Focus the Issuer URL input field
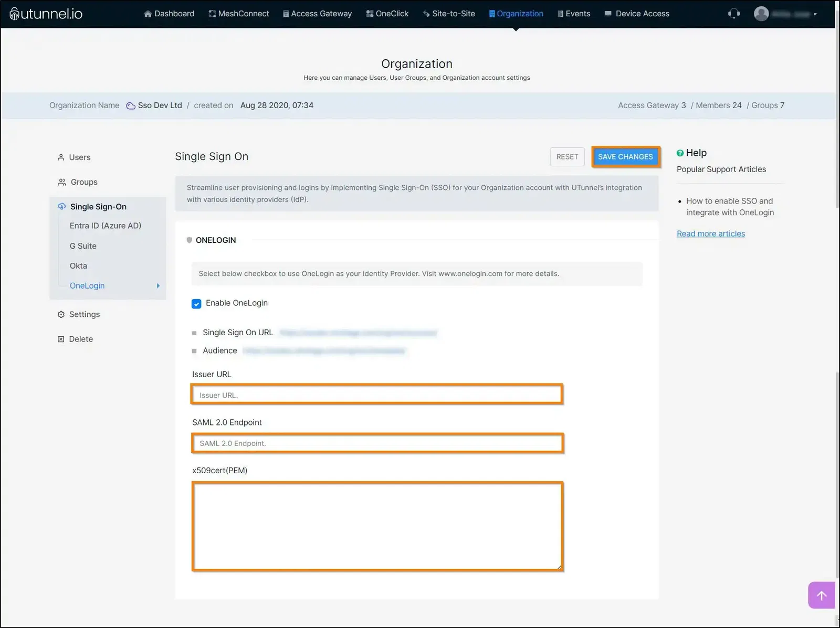 point(377,395)
